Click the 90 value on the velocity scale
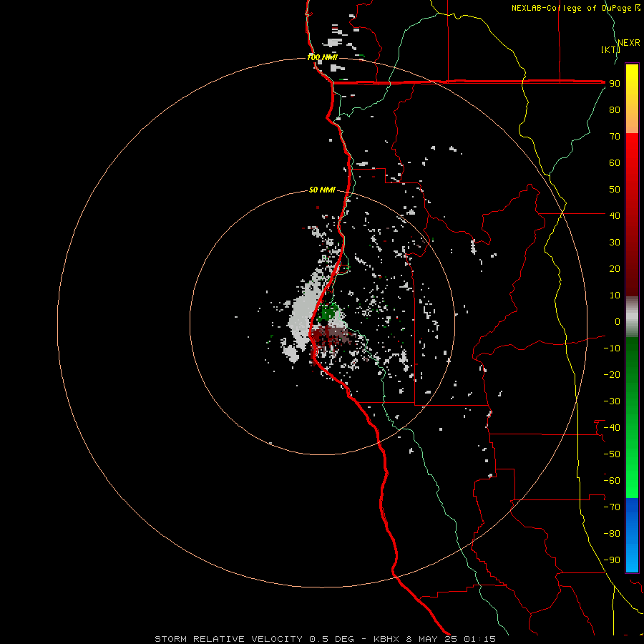The width and height of the screenshot is (644, 644). [615, 84]
